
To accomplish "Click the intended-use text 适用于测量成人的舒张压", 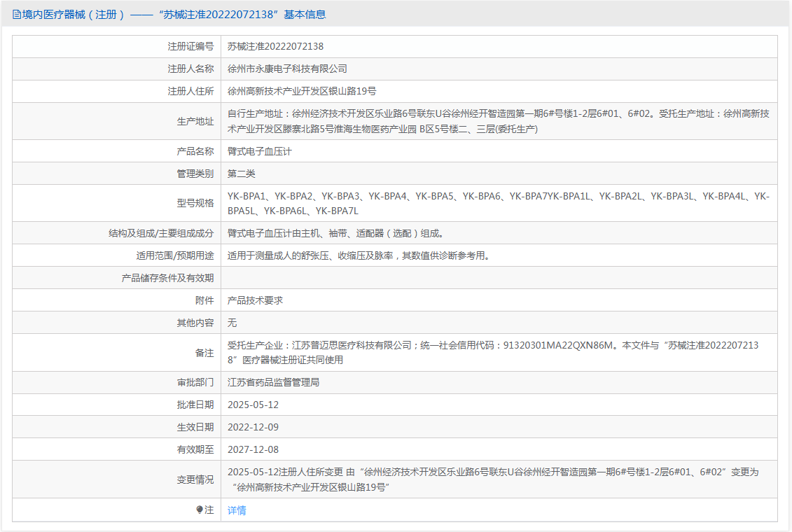I will pos(359,256).
